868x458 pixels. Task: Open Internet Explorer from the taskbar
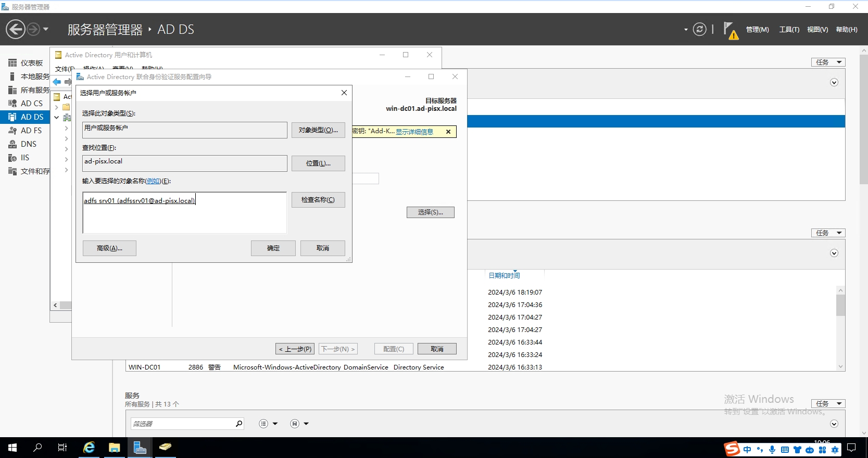[89, 448]
